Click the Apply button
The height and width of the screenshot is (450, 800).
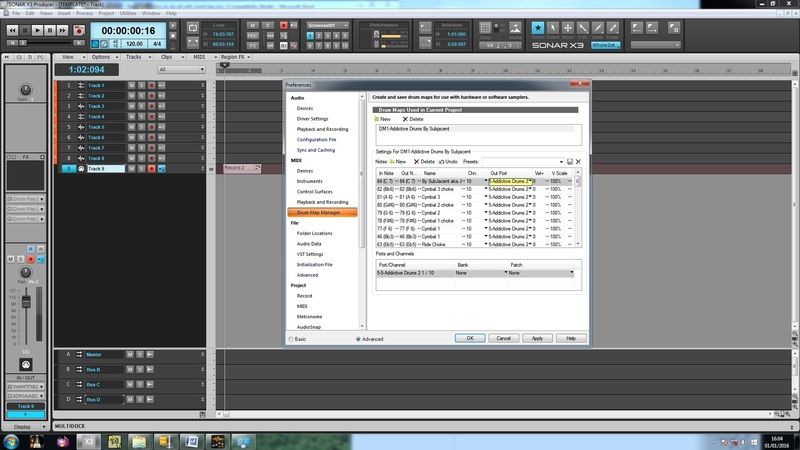(x=537, y=338)
